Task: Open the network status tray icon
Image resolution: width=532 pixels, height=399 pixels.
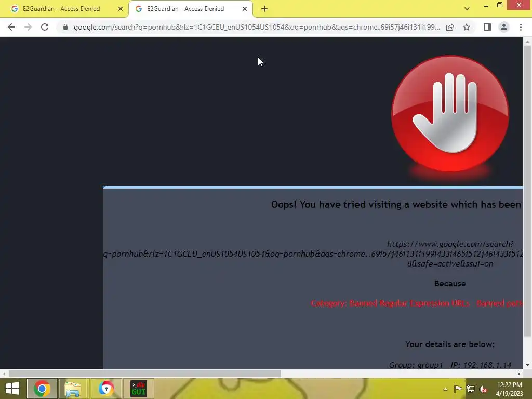Action: (471, 389)
